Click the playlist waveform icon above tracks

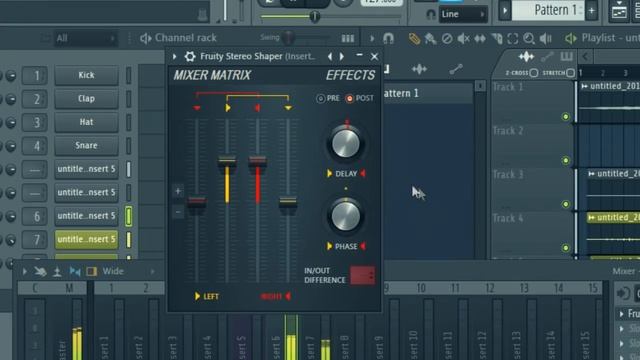(526, 56)
